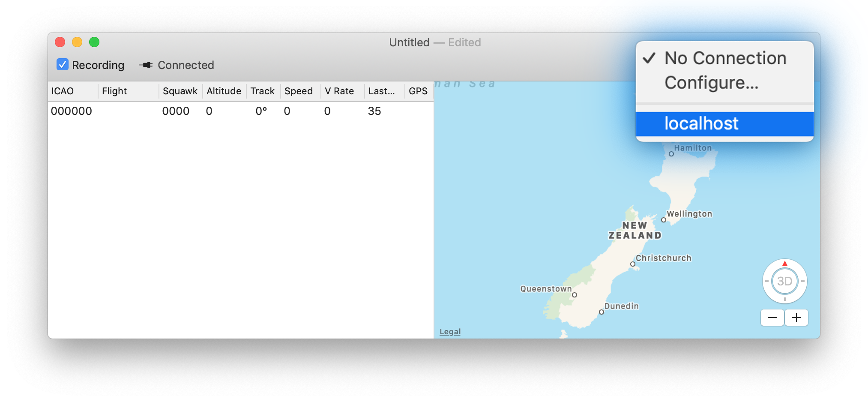Sort aircraft by Altitude column
Image resolution: width=868 pixels, height=402 pixels.
(x=224, y=91)
